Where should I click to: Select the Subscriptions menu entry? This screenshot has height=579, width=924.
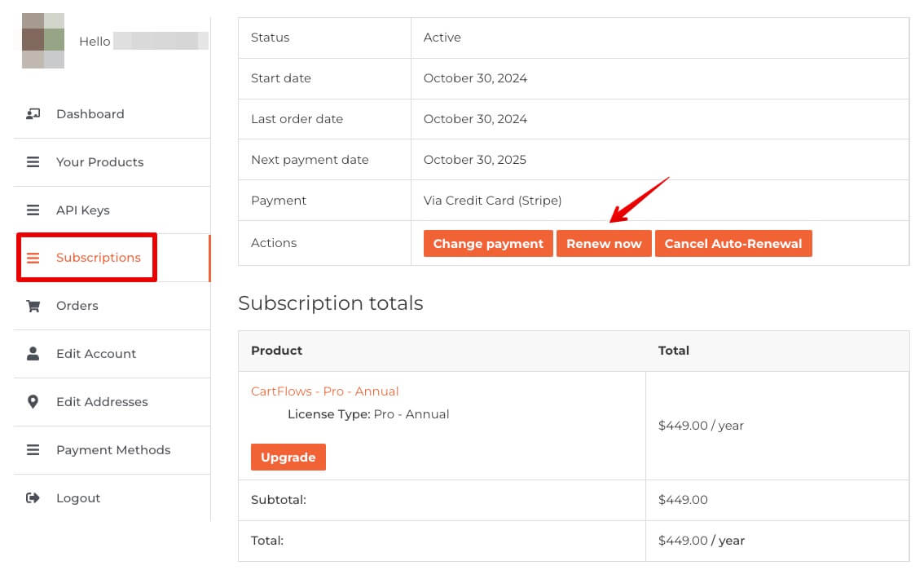99,258
